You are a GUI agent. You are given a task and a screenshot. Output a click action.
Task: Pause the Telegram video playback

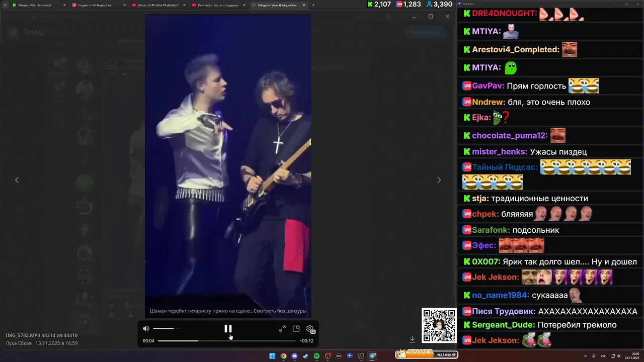(228, 328)
